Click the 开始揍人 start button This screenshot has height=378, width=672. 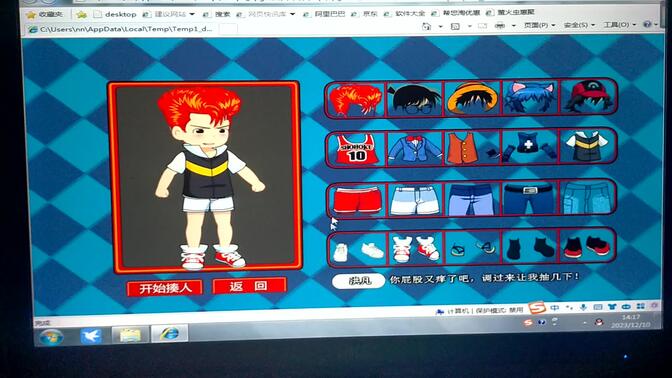pos(165,288)
